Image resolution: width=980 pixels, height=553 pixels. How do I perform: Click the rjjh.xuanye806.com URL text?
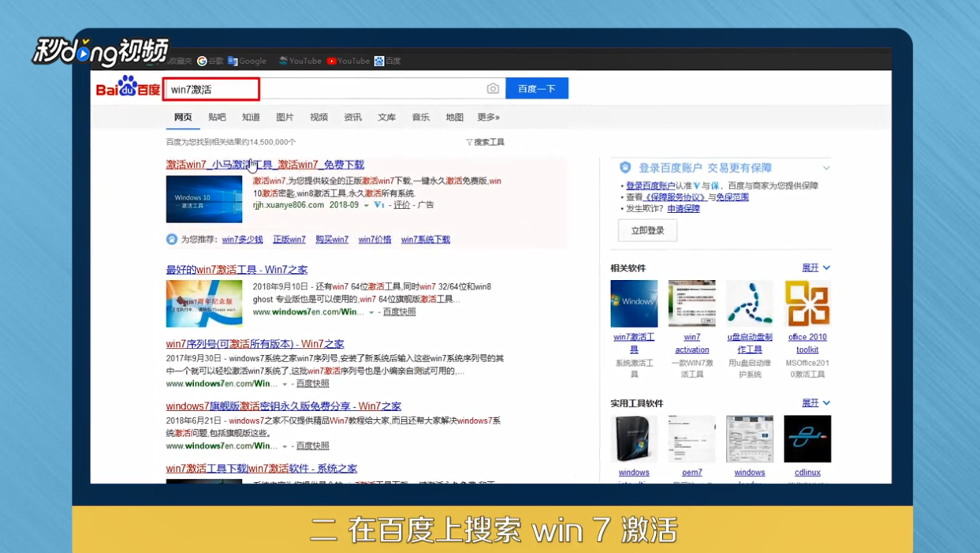point(289,205)
